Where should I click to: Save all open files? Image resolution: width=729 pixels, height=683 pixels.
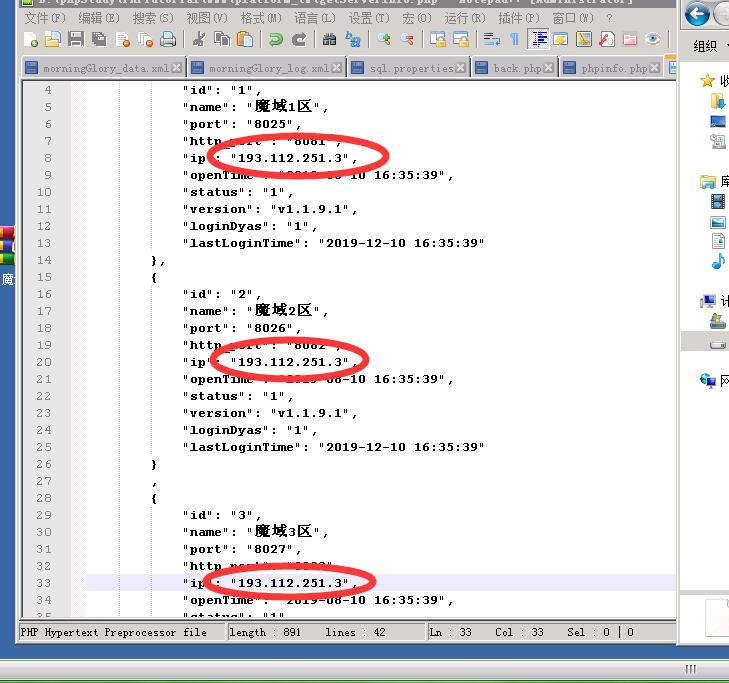click(99, 40)
